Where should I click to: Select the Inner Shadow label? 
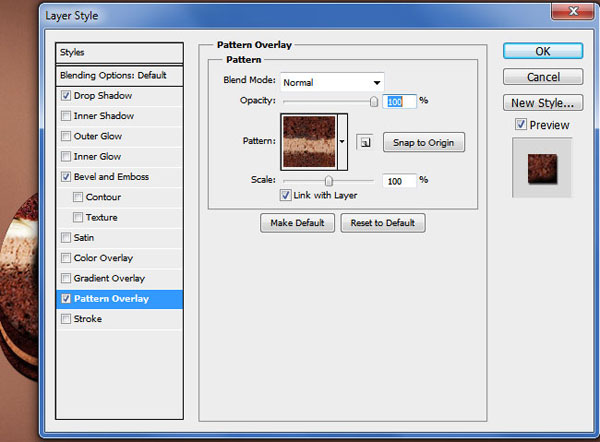tap(104, 116)
